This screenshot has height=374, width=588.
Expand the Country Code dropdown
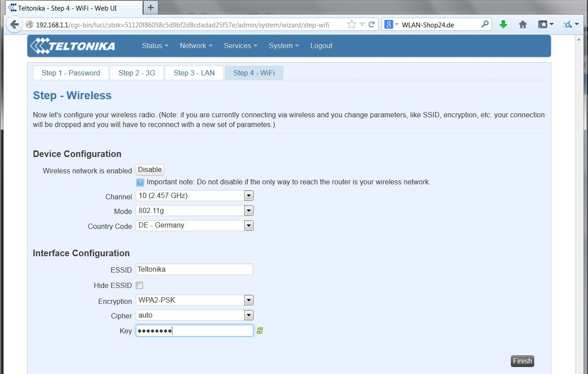click(194, 225)
